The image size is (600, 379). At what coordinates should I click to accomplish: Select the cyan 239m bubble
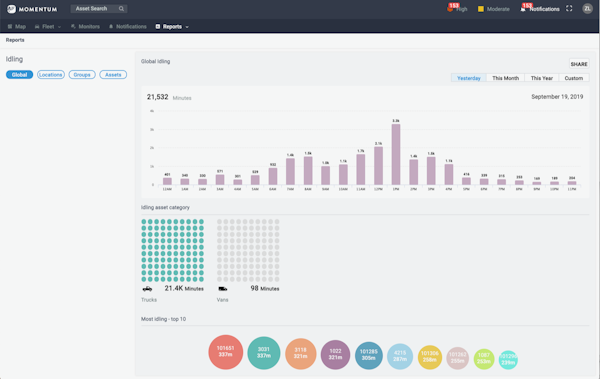[x=508, y=359]
